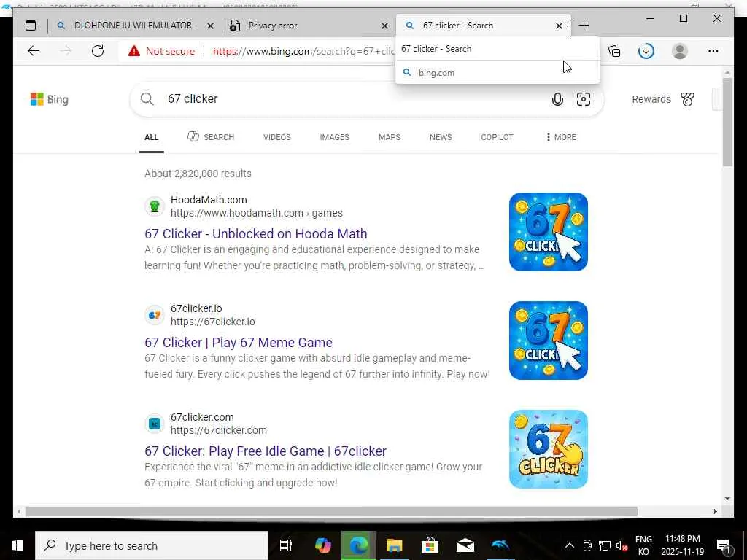Click the scroll-down arrow of vertical scrollbar
This screenshot has height=560, width=747.
[x=727, y=499]
